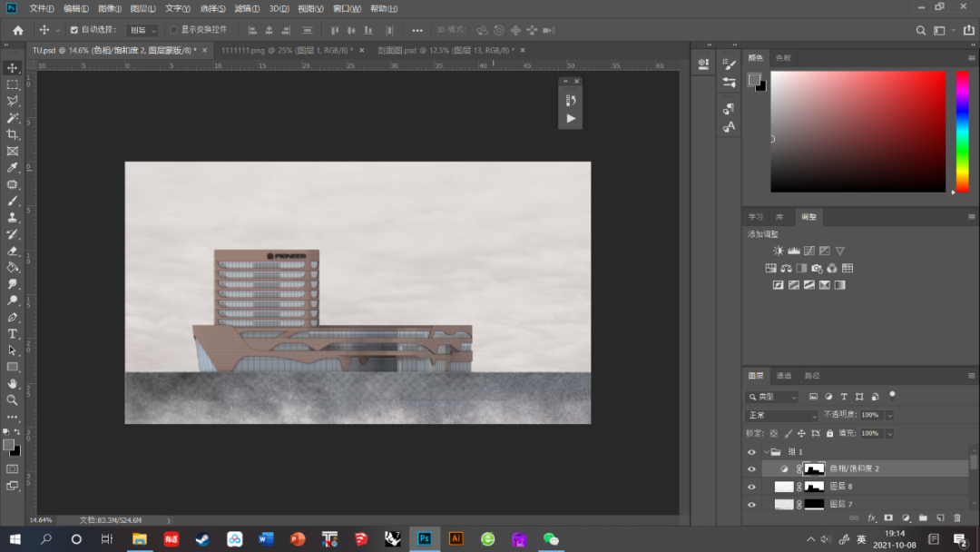The height and width of the screenshot is (552, 980).
Task: Open the 图像 menu
Action: click(110, 9)
